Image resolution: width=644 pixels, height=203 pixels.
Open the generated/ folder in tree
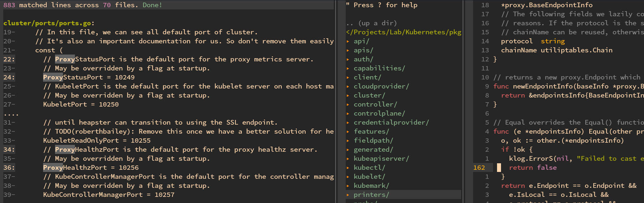click(373, 150)
